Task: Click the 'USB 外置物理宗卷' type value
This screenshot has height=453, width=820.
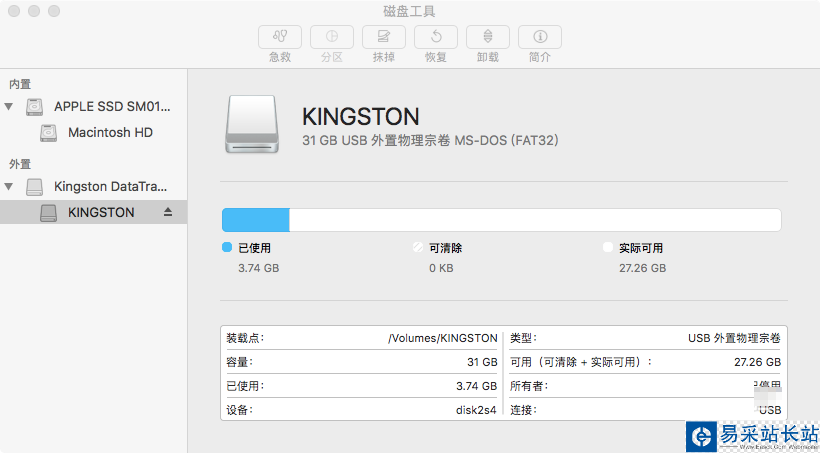Action: (x=734, y=338)
